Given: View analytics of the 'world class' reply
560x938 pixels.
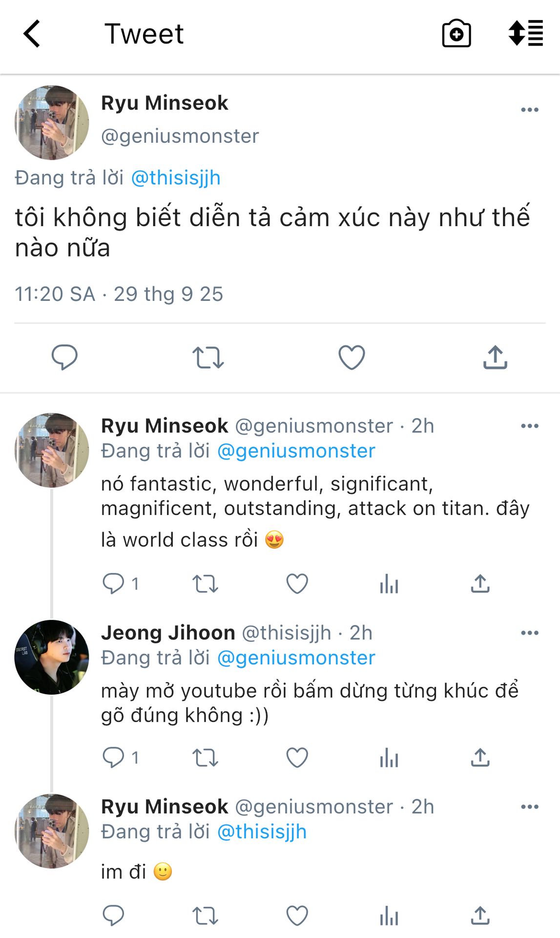Looking at the screenshot, I should point(389,584).
